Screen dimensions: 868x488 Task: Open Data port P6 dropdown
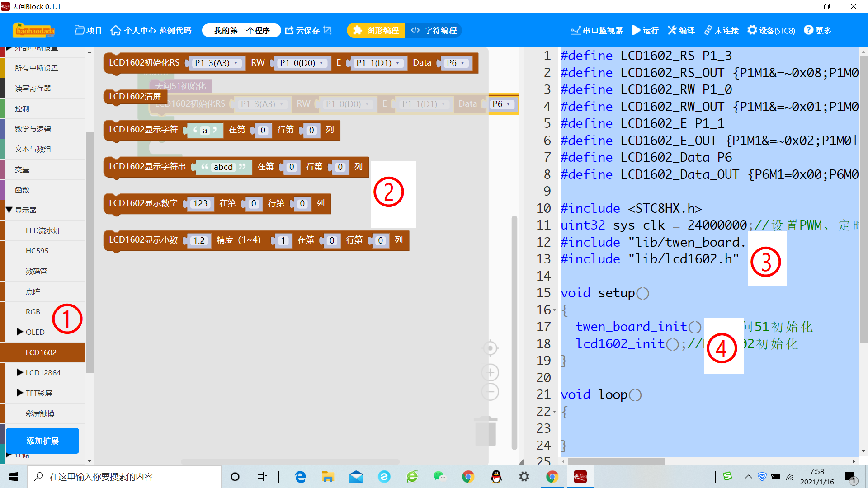coord(456,63)
